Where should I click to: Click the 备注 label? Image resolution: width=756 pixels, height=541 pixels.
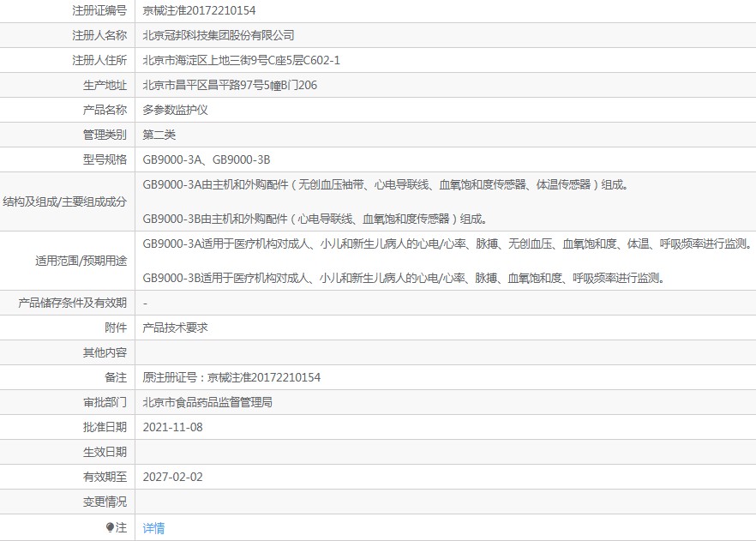coord(116,377)
